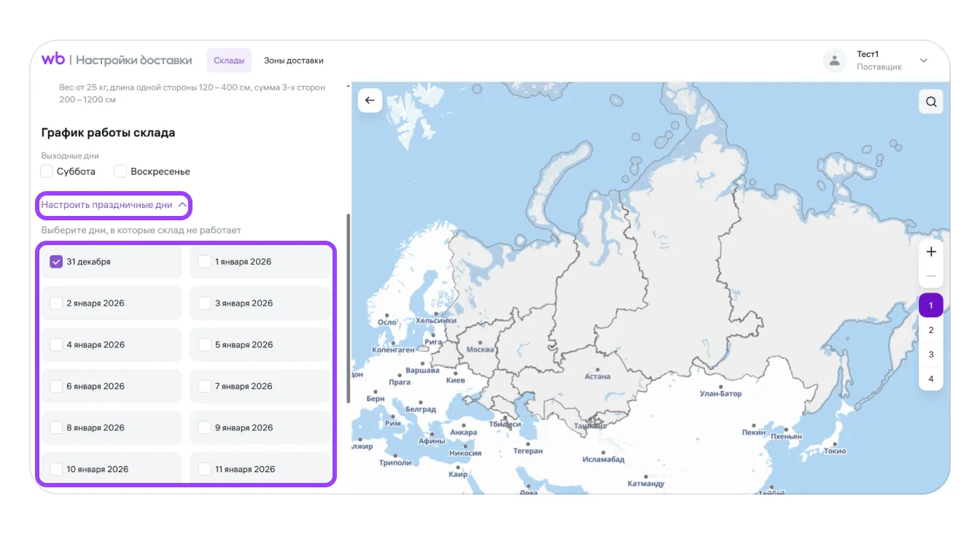This screenshot has width=980, height=534.
Task: Zoom out the map with minus button
Action: 930,276
